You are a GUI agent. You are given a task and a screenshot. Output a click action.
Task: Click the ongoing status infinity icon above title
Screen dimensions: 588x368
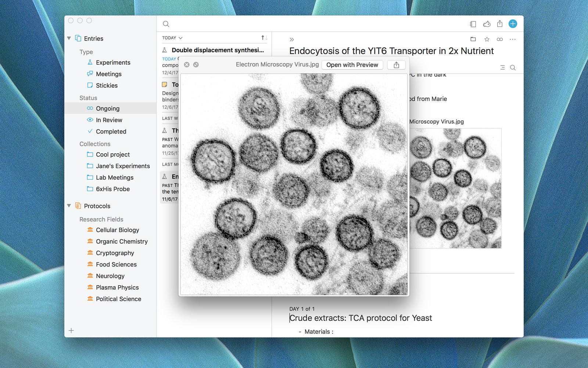coord(500,39)
